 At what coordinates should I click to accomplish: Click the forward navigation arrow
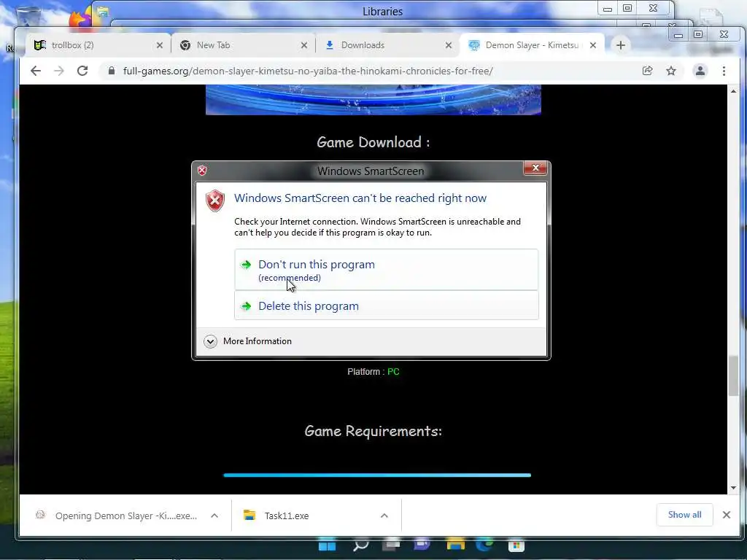tap(58, 71)
